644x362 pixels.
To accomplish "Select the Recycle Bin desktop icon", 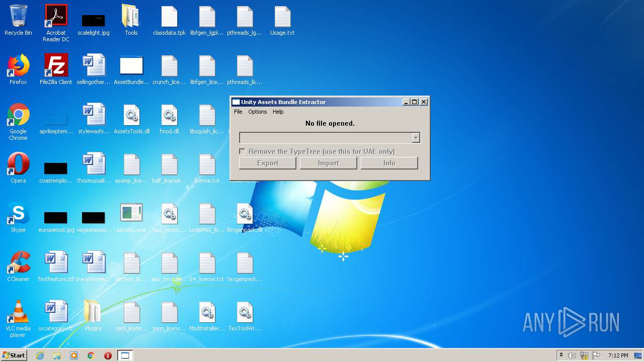I will click(x=18, y=20).
